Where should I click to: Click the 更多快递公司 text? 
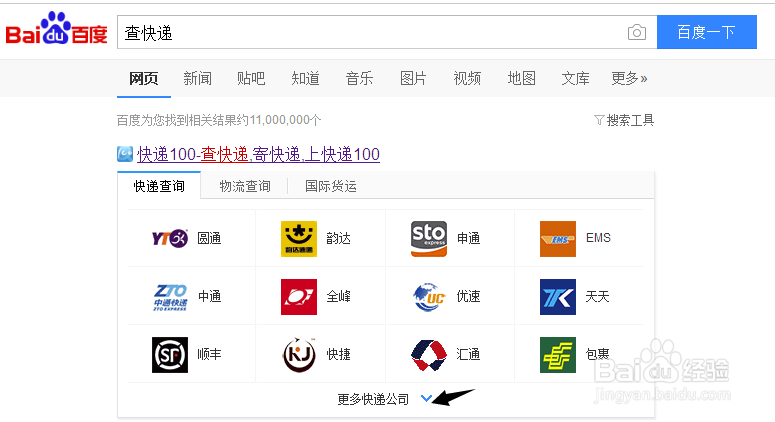coord(373,399)
